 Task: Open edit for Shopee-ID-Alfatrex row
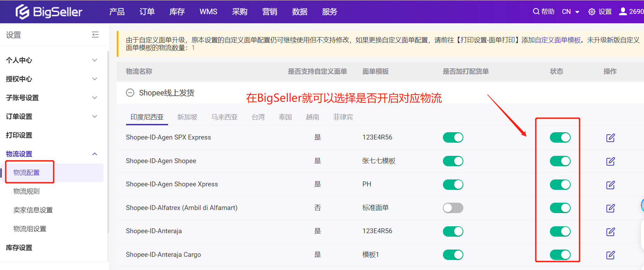tap(610, 208)
